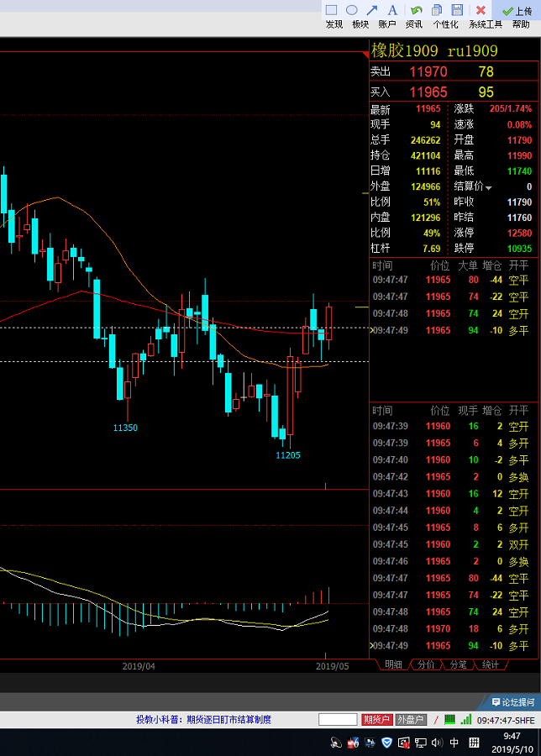Click the 09:47:47-SHFE exchange time
Viewport: 541px width, 756px height.
pos(506,721)
